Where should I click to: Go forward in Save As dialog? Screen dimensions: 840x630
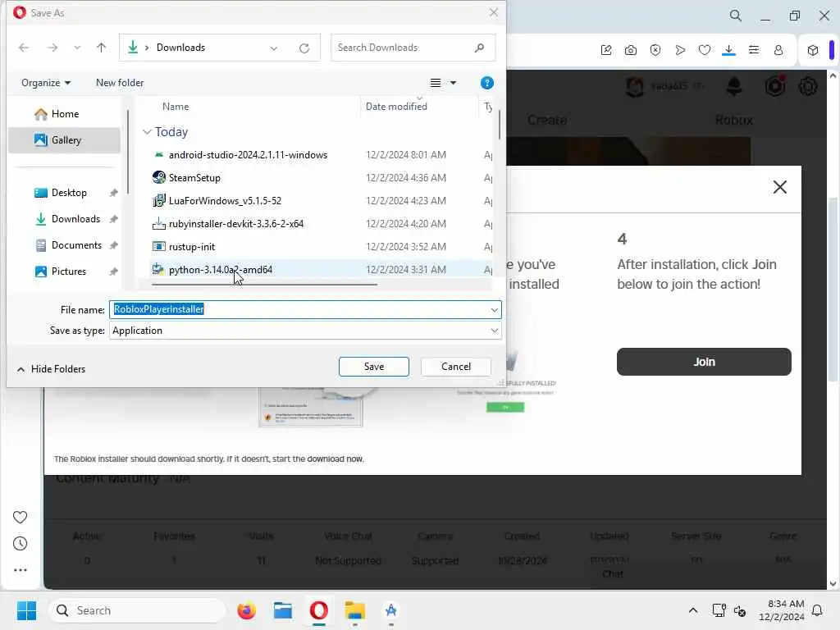pos(52,48)
